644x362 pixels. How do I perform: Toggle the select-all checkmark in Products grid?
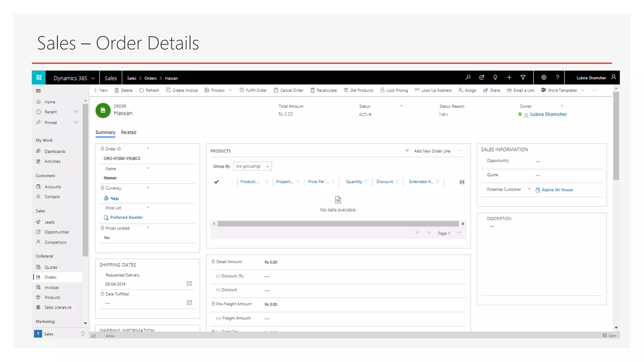click(216, 182)
